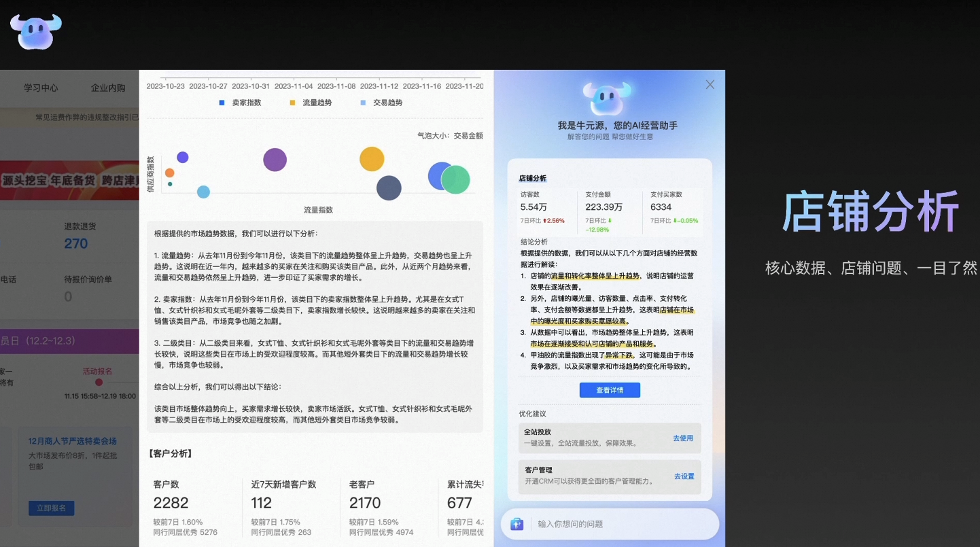
Task: Click the 立即报名 button
Action: coord(51,508)
